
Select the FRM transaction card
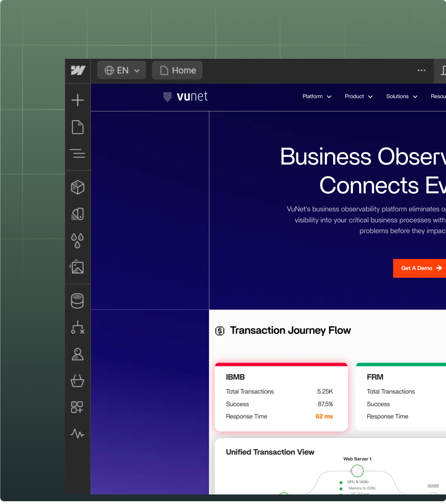(401, 397)
